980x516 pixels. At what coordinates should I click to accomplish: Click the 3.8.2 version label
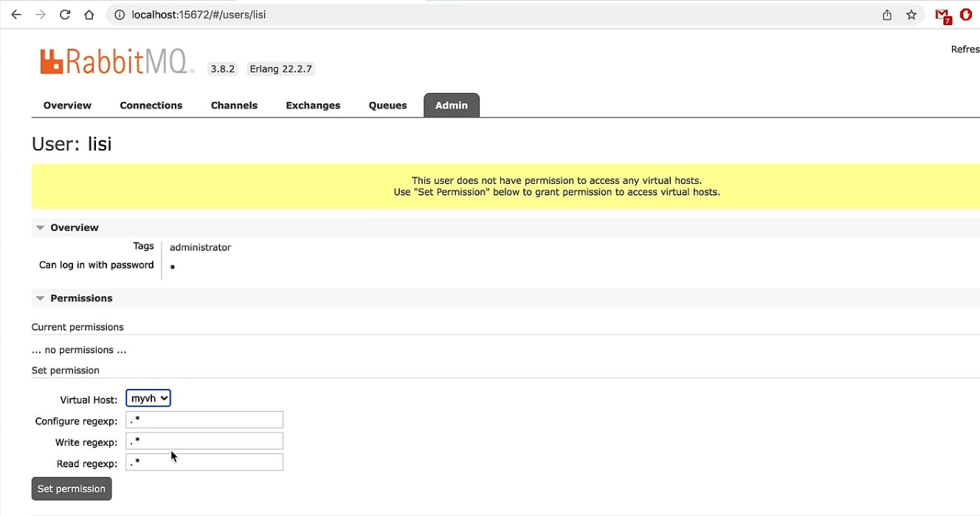pyautogui.click(x=222, y=69)
